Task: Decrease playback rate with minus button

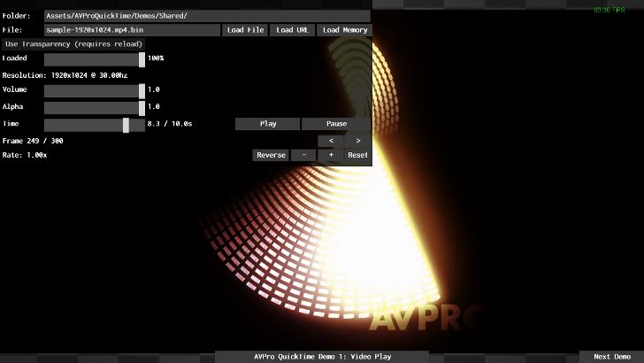Action: click(303, 156)
